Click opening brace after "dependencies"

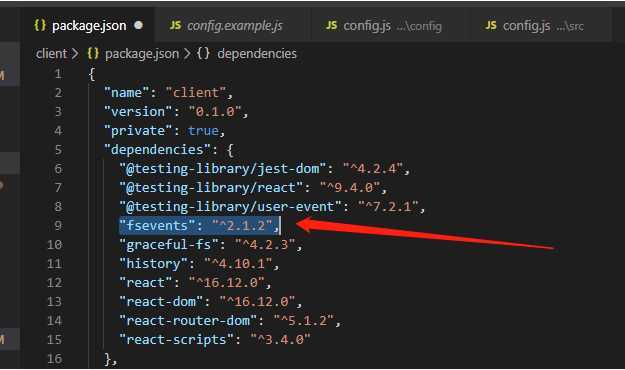click(x=230, y=150)
